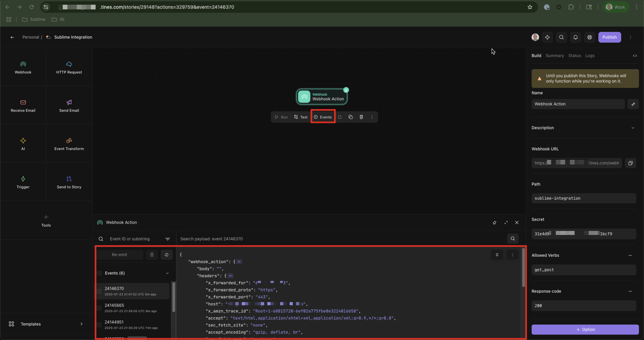
Task: Open the Logs tab
Action: (589, 56)
